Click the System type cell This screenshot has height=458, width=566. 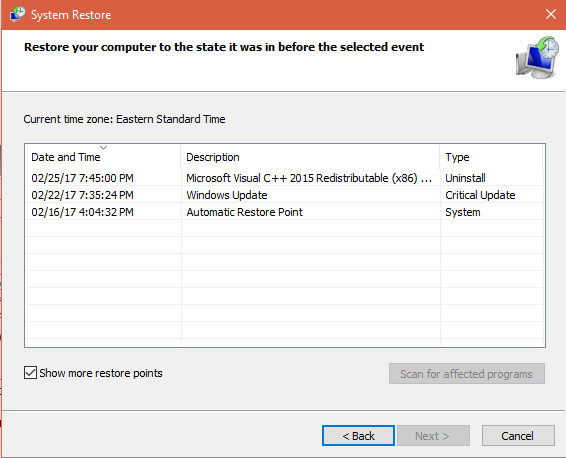click(x=463, y=212)
